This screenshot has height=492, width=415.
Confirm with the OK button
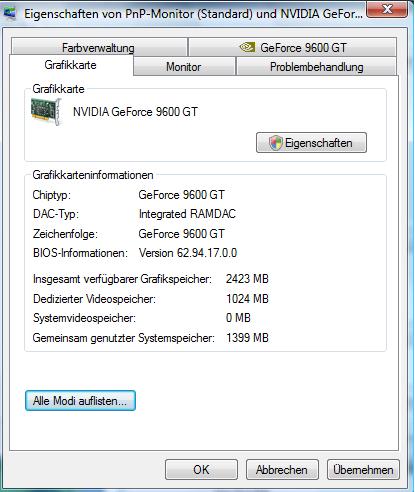point(201,469)
